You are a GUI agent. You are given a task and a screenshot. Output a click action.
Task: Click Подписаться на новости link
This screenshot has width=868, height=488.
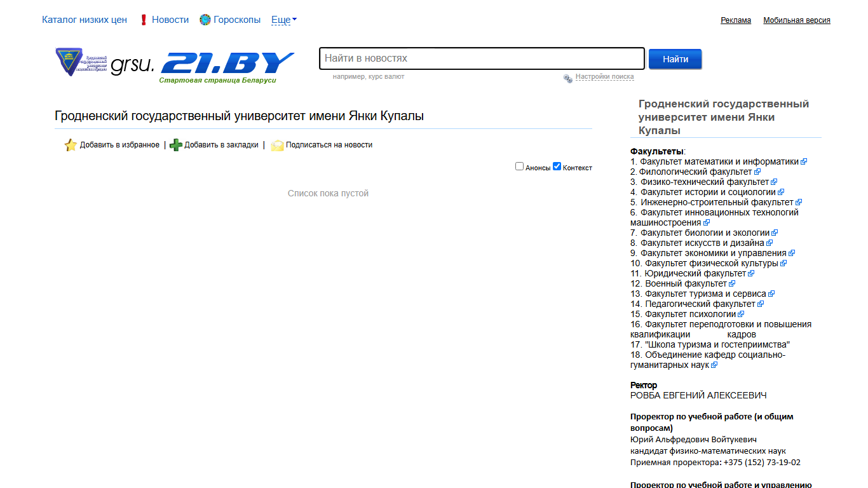coord(329,145)
